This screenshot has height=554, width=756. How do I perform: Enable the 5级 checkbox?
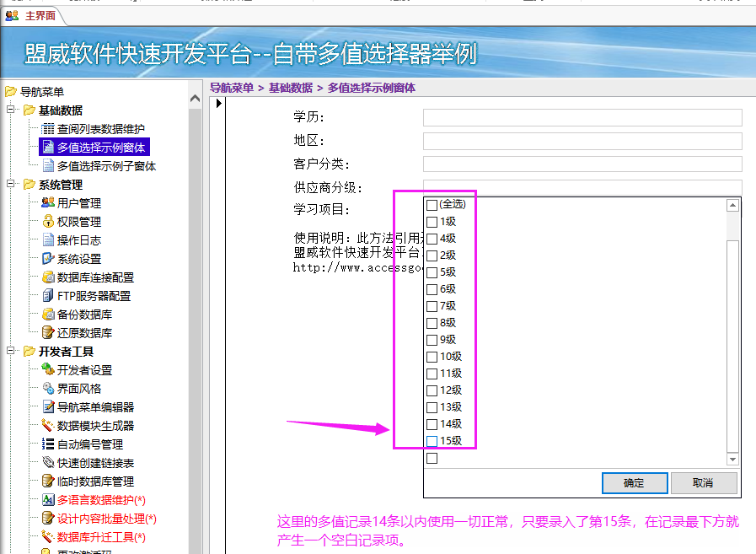click(432, 272)
